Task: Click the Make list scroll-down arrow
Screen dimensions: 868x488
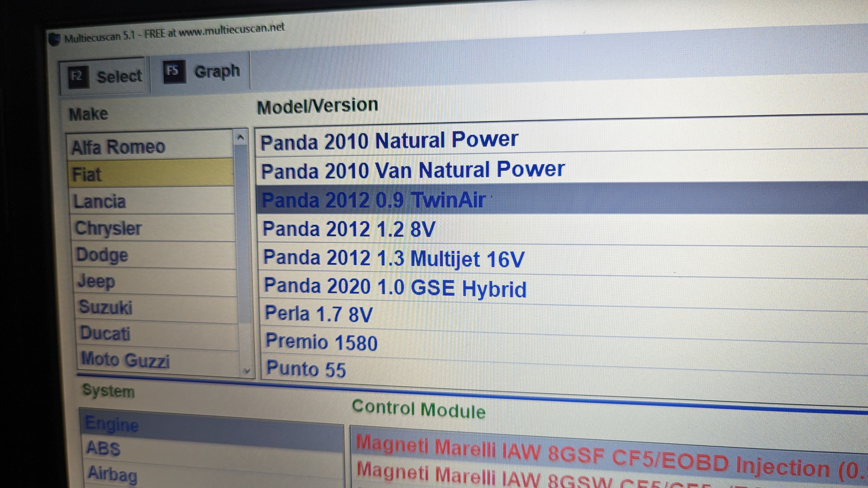Action: coord(247,371)
